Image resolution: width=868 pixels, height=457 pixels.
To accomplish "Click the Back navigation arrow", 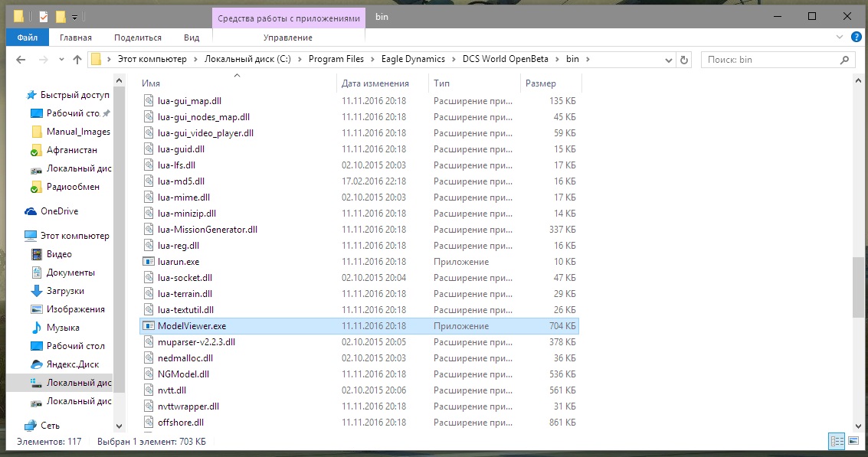I will pyautogui.click(x=21, y=60).
